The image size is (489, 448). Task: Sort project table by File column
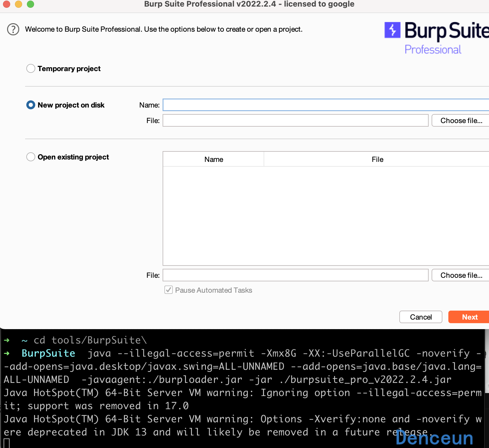[377, 159]
